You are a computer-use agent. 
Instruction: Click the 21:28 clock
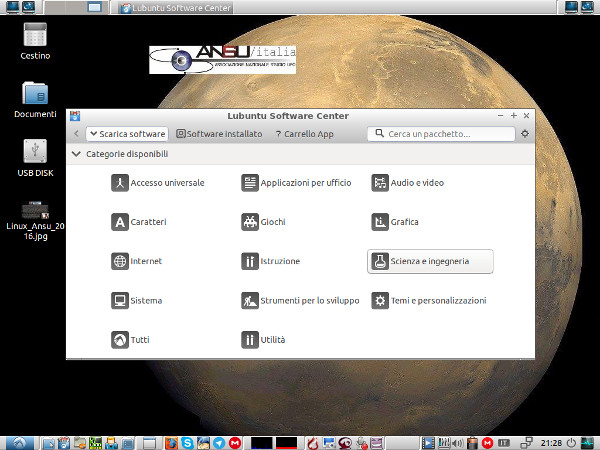tap(551, 443)
